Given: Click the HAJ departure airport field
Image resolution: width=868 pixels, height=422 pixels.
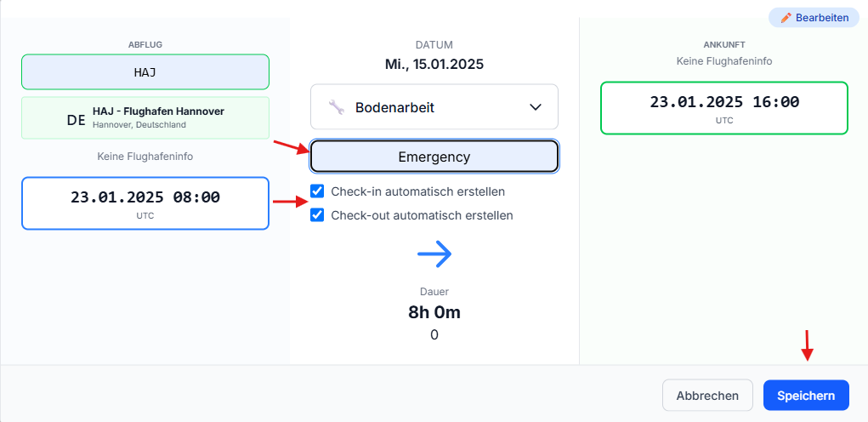Looking at the screenshot, I should point(145,72).
